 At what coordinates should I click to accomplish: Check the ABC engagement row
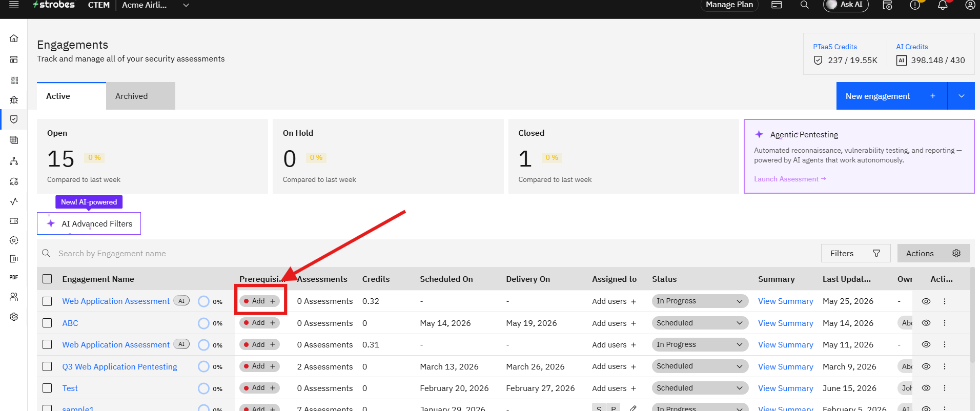click(x=47, y=323)
